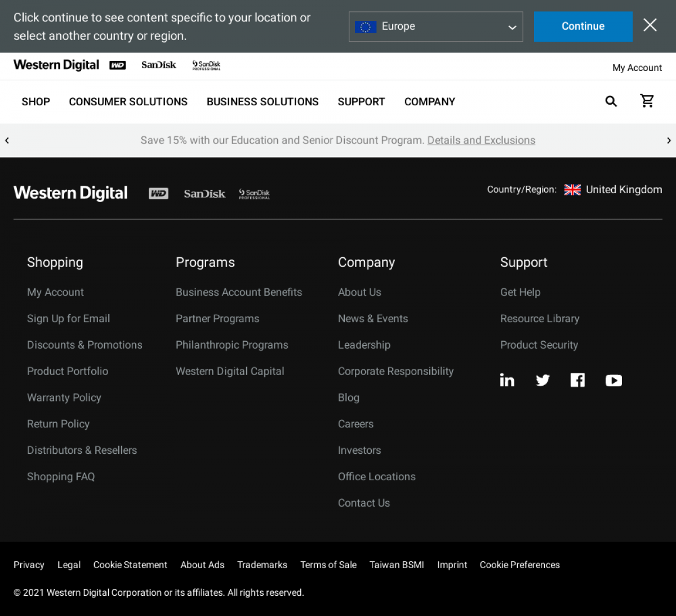Open the Privacy footer link
676x616 pixels.
(29, 565)
